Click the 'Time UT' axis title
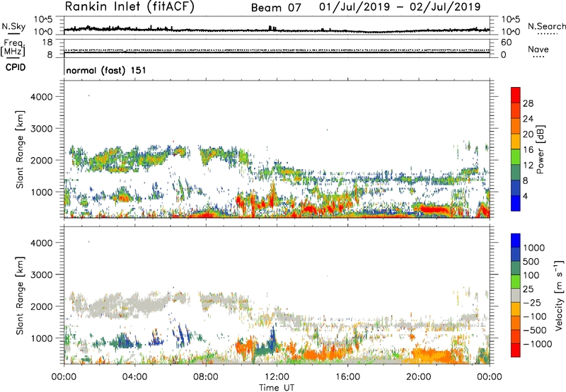 coord(277,388)
